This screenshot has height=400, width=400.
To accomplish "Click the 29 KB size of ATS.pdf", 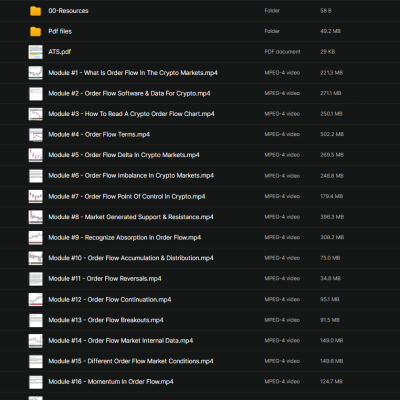I will [x=328, y=52].
